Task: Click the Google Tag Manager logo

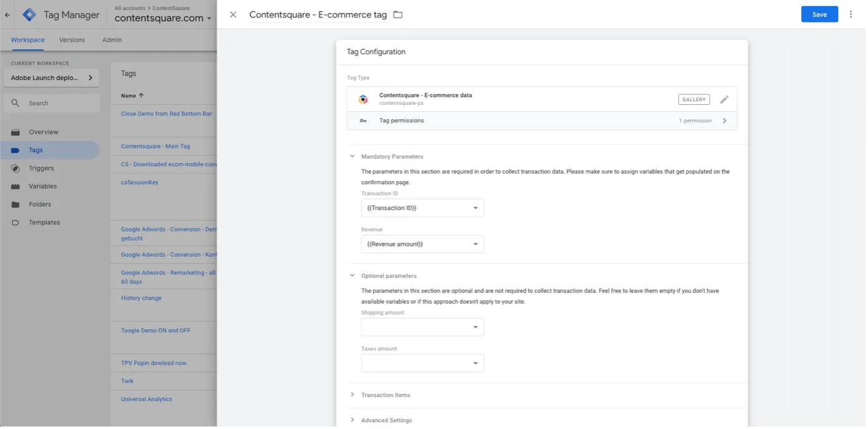Action: tap(29, 15)
